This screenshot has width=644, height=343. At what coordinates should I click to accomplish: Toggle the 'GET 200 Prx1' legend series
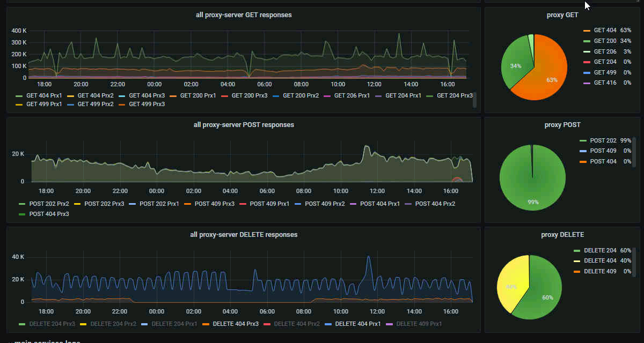[x=196, y=96]
